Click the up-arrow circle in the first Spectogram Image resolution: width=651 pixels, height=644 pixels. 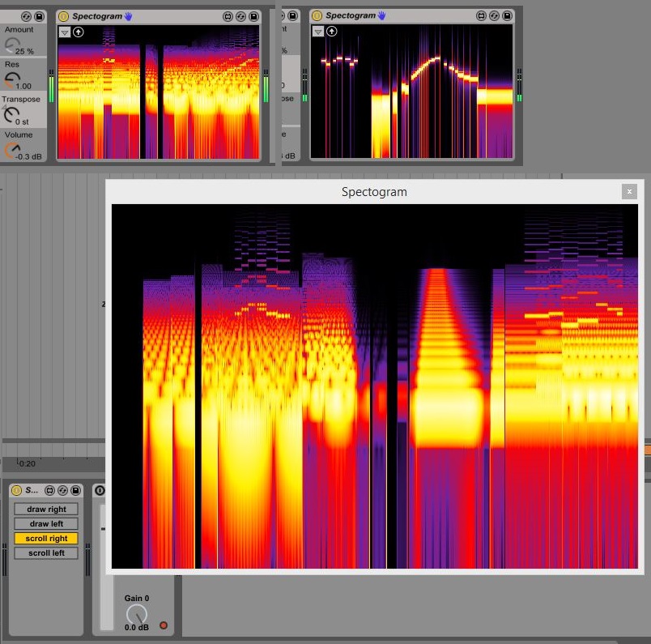79,32
